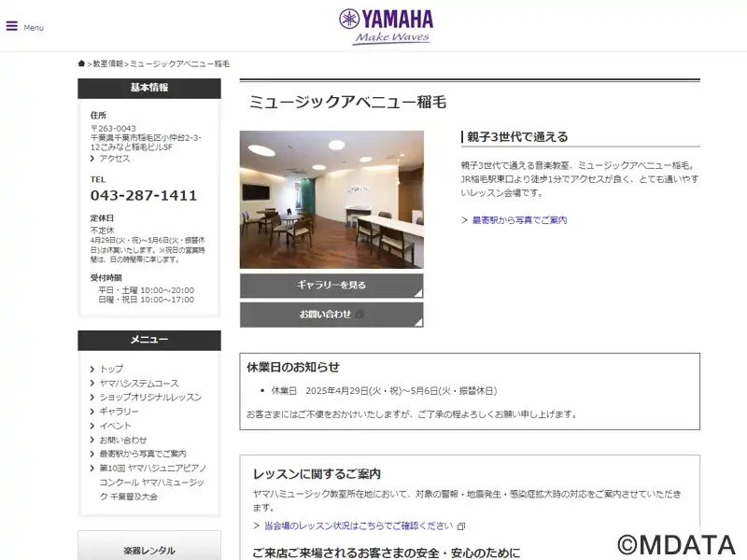Open the classroom lobby photo
The height and width of the screenshot is (560, 747).
[331, 200]
